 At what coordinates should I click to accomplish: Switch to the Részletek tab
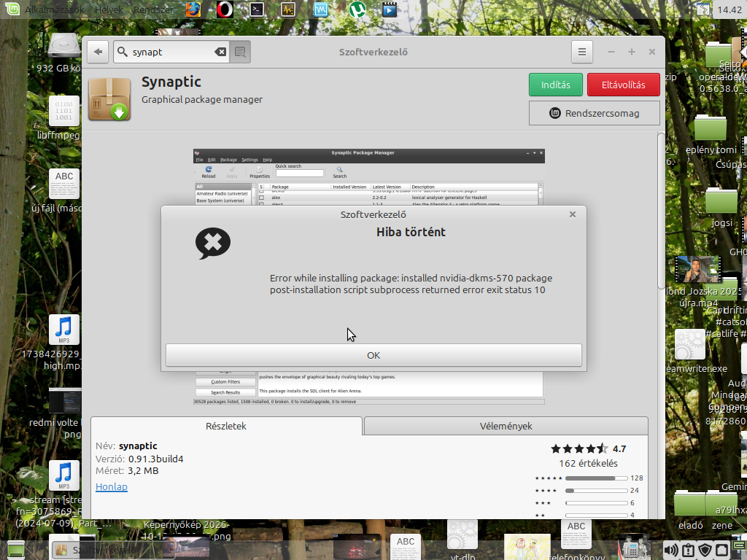pyautogui.click(x=226, y=426)
